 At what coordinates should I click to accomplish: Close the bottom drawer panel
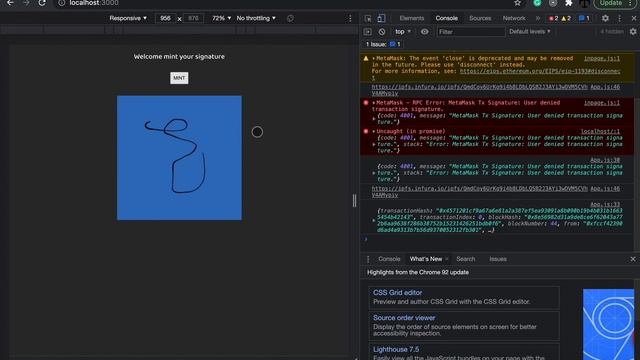click(x=633, y=259)
